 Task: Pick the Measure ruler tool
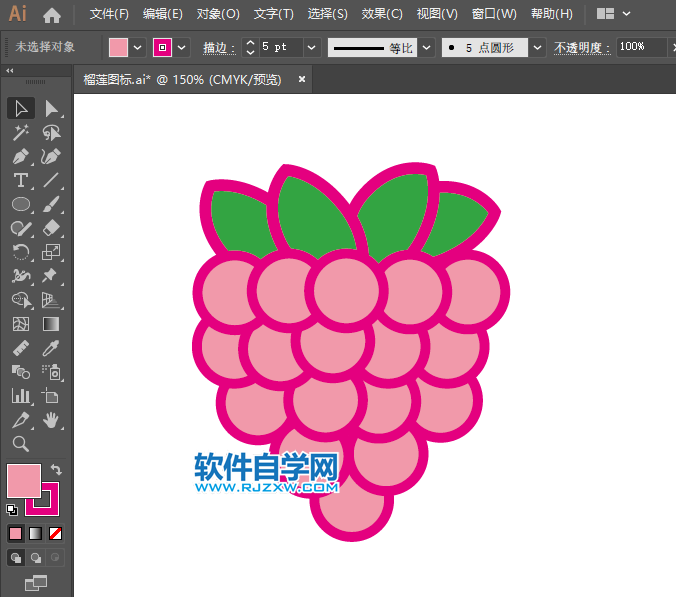coord(21,348)
